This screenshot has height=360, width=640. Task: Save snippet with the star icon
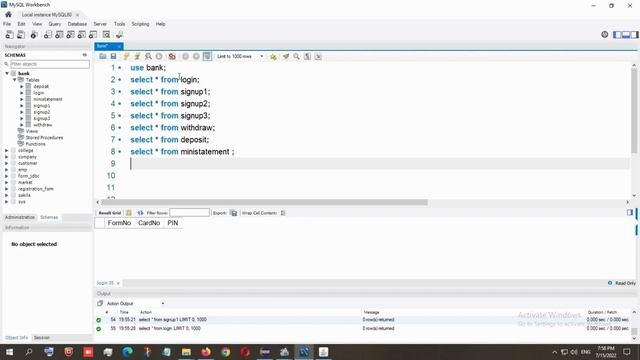pyautogui.click(x=273, y=56)
